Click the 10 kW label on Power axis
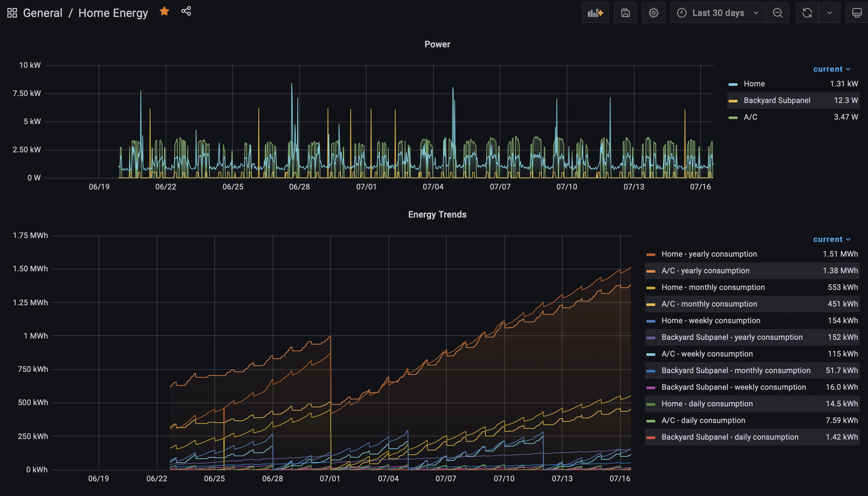The image size is (868, 496). coord(30,65)
